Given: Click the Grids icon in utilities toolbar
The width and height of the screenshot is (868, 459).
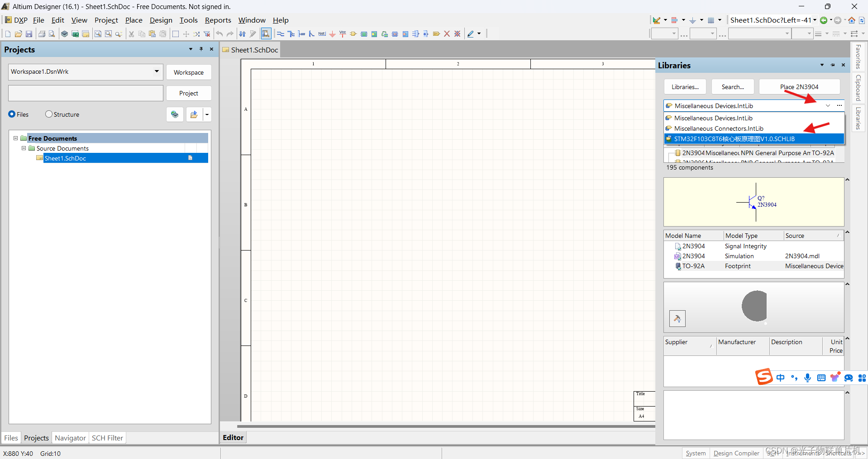Looking at the screenshot, I should click(x=711, y=20).
